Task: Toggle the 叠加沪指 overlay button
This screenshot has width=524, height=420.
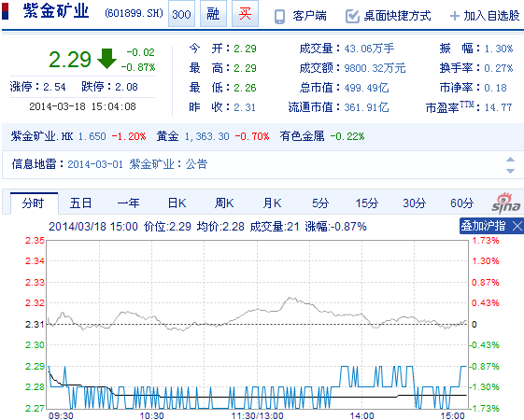Action: pos(483,226)
